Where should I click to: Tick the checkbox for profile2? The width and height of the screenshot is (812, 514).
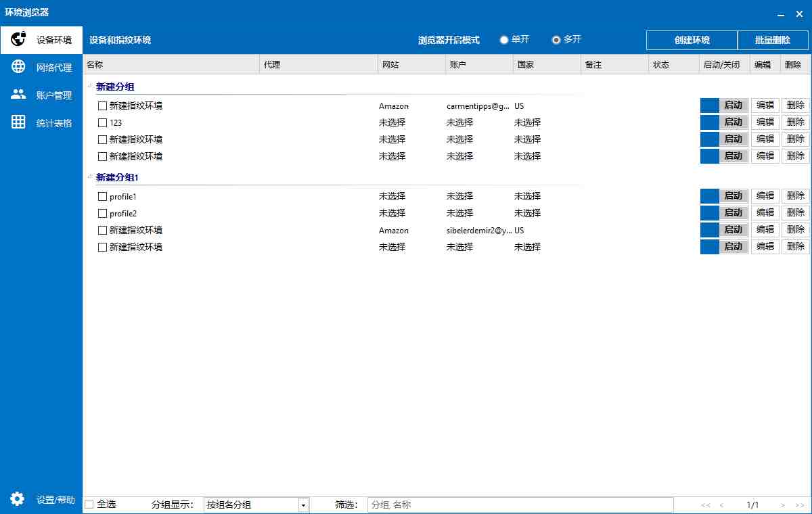click(103, 214)
